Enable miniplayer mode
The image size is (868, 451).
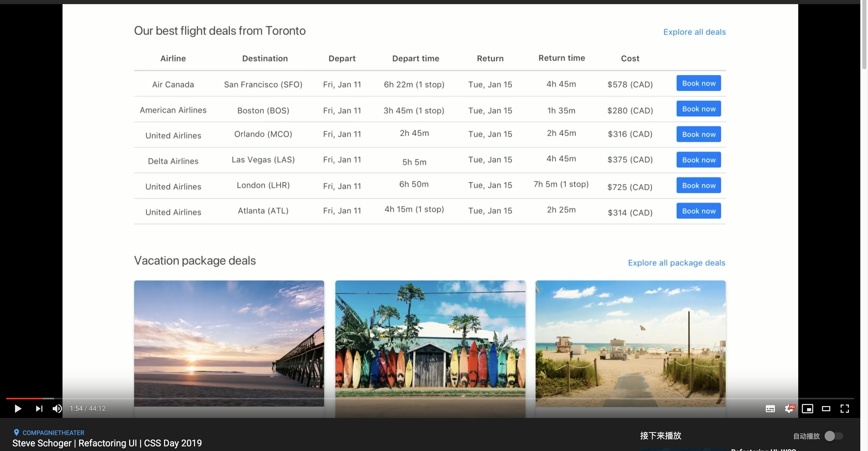[807, 409]
